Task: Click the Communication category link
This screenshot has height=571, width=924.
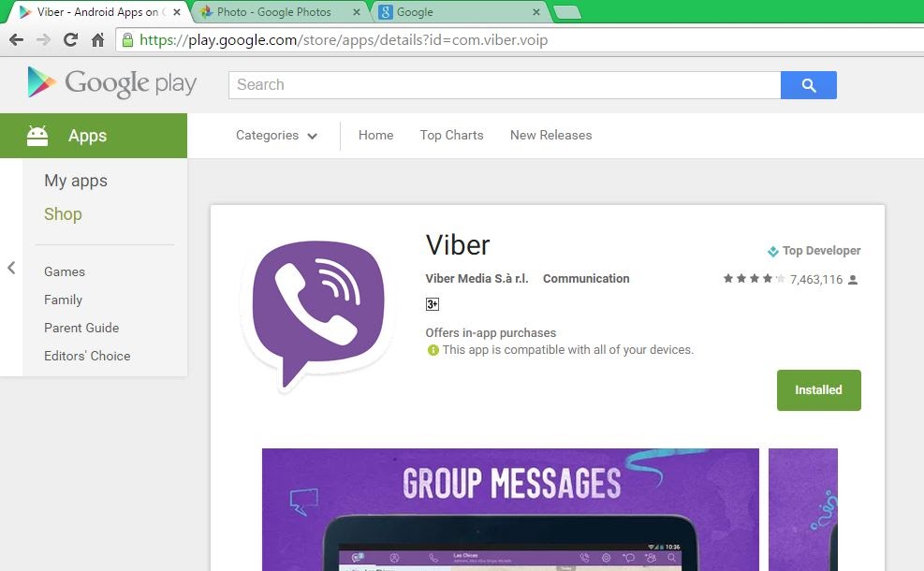Action: click(x=586, y=278)
